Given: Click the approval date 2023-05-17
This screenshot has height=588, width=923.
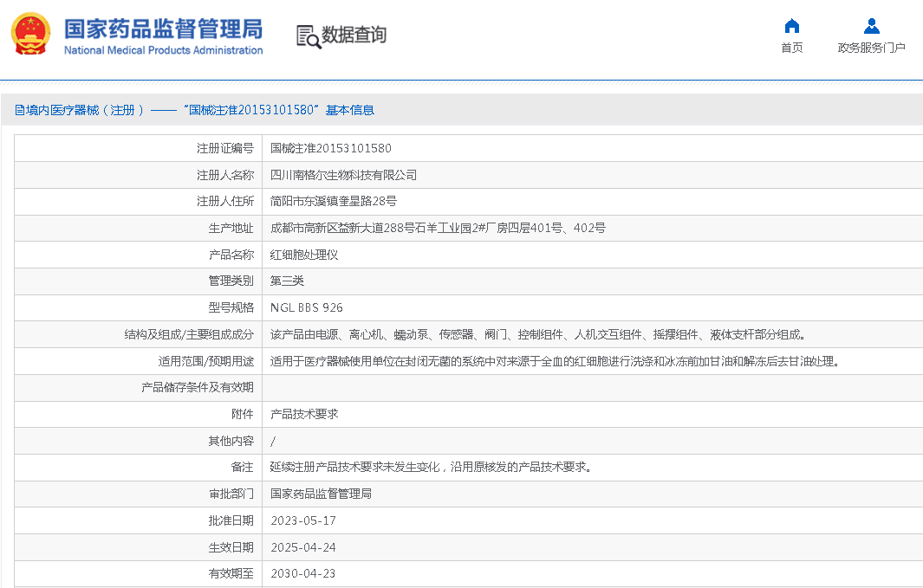Looking at the screenshot, I should pos(302,520).
